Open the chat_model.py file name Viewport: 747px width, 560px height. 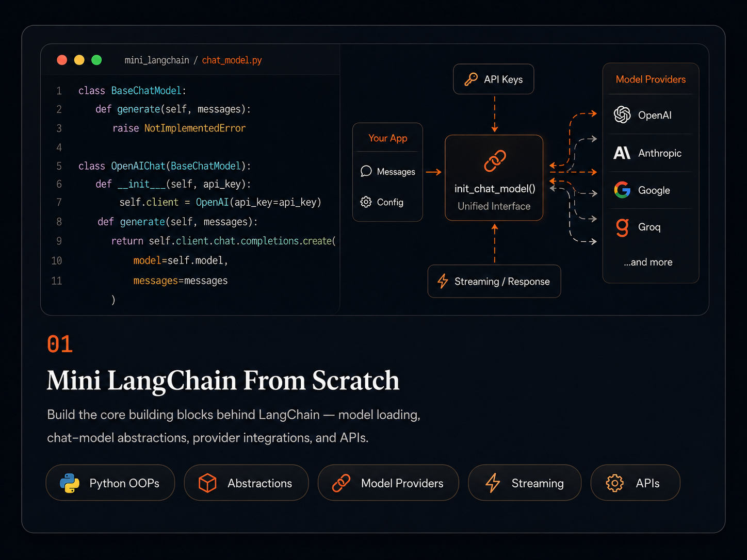(232, 60)
